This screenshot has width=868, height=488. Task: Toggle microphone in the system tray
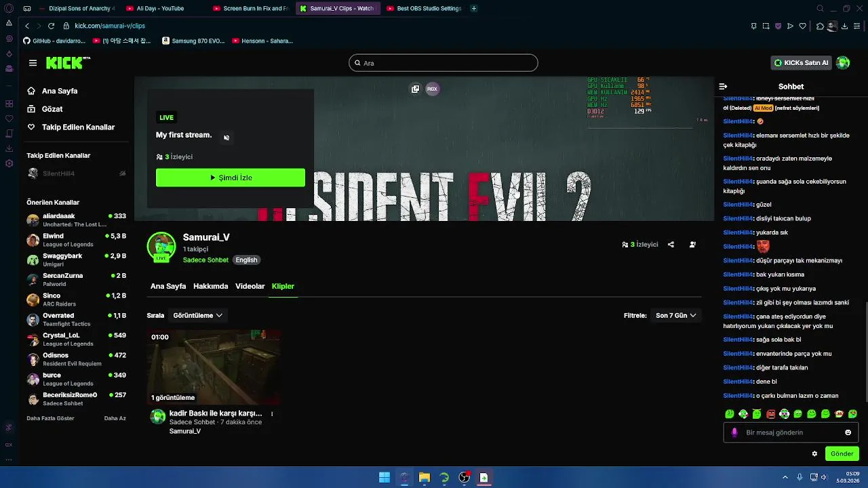point(800,477)
